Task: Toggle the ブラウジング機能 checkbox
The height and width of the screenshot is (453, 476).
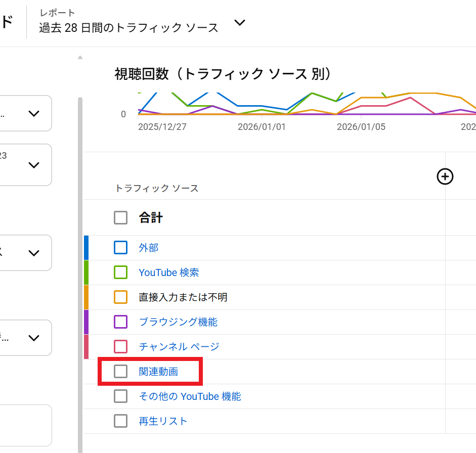Action: (120, 322)
